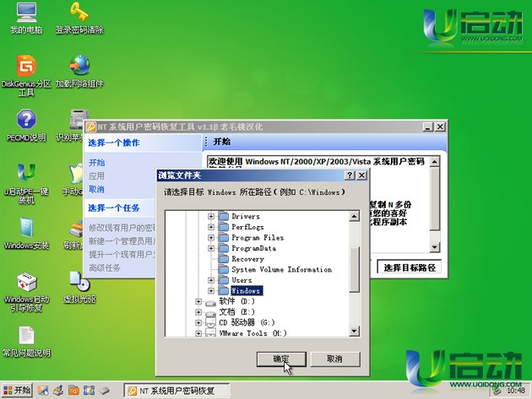
Task: Select the Program Files folder
Action: 258,238
